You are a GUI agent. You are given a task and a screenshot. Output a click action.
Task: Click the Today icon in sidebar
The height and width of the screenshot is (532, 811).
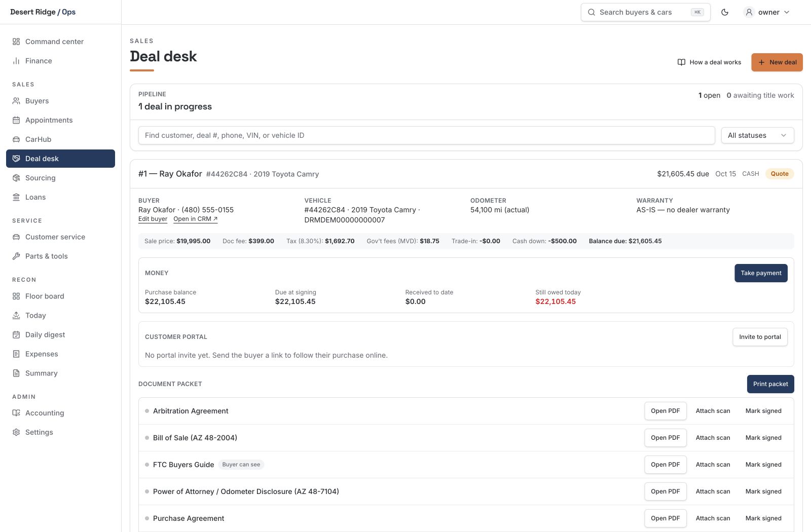16,316
